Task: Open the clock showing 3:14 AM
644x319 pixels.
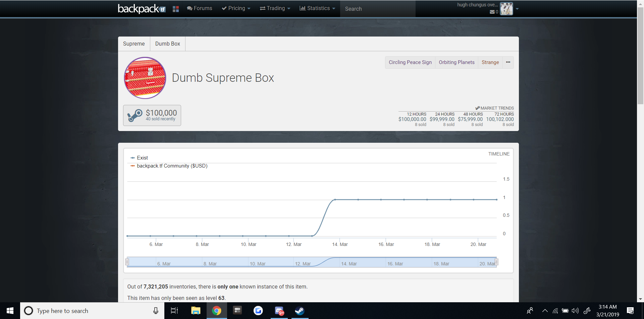Action: click(608, 311)
